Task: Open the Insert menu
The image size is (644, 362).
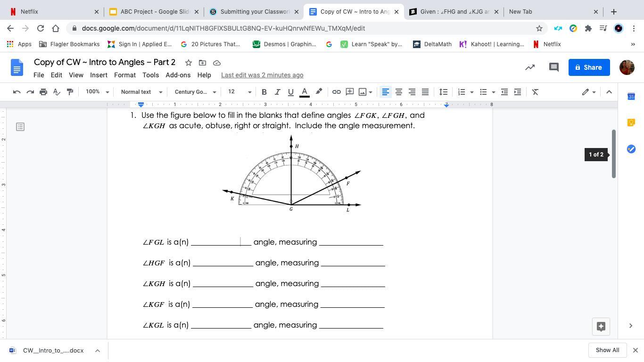Action: coord(99,75)
